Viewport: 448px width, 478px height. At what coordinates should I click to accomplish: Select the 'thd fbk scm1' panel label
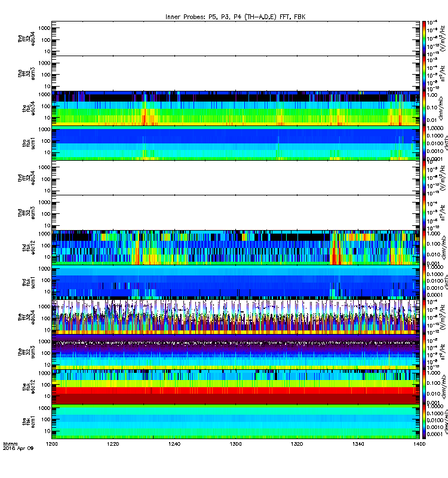click(x=29, y=283)
